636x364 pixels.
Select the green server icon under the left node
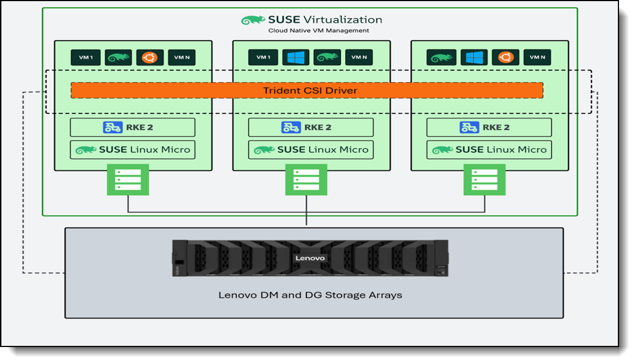point(128,179)
